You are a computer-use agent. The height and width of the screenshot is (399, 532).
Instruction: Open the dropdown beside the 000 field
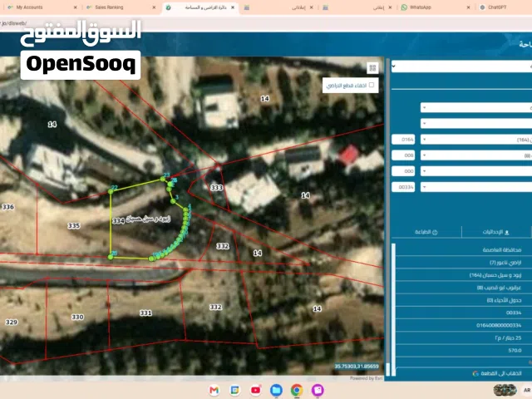(x=476, y=171)
